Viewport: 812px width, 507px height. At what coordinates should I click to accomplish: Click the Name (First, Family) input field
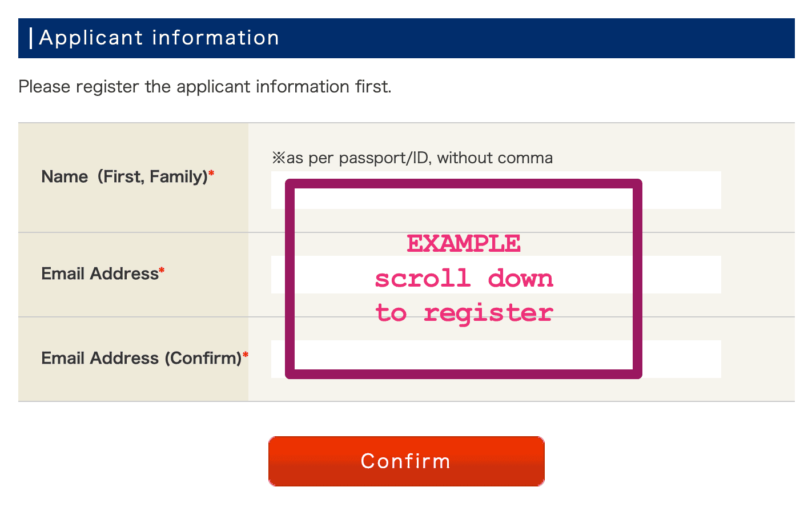click(x=680, y=190)
